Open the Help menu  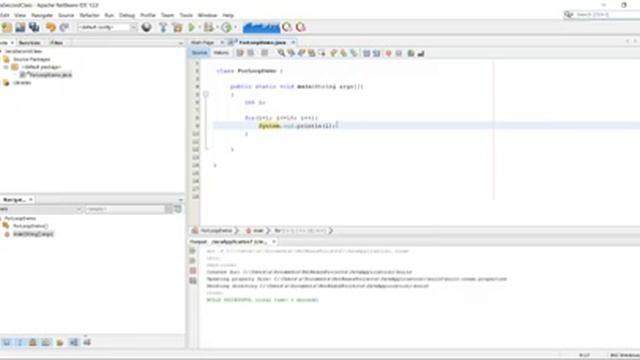pos(228,15)
